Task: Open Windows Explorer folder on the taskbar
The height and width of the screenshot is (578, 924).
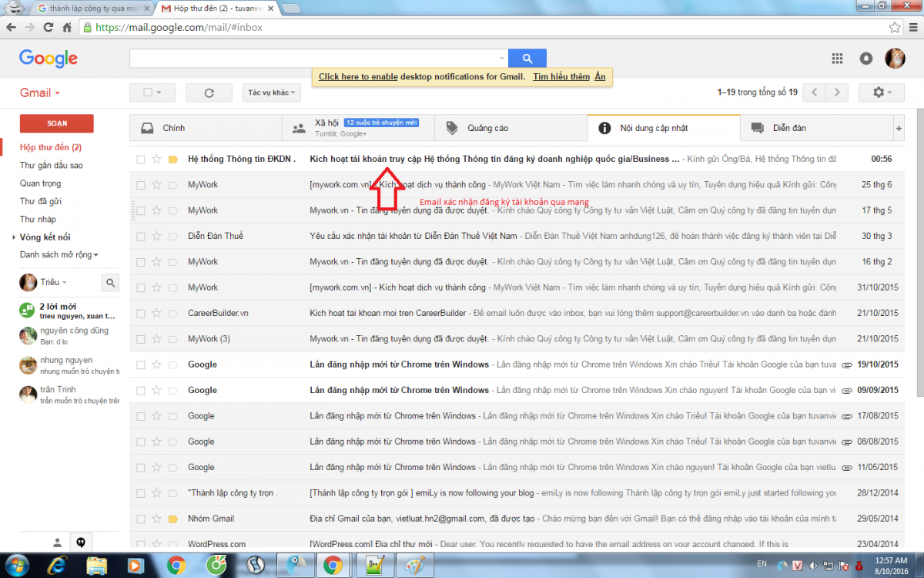Action: (x=97, y=565)
